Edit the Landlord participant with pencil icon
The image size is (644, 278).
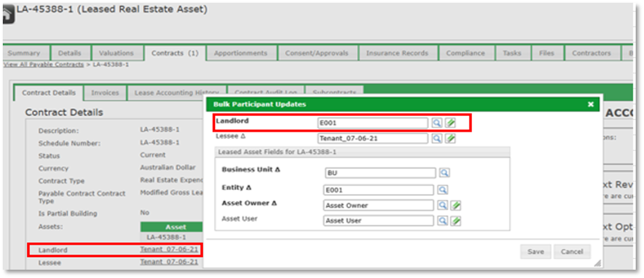pos(450,123)
